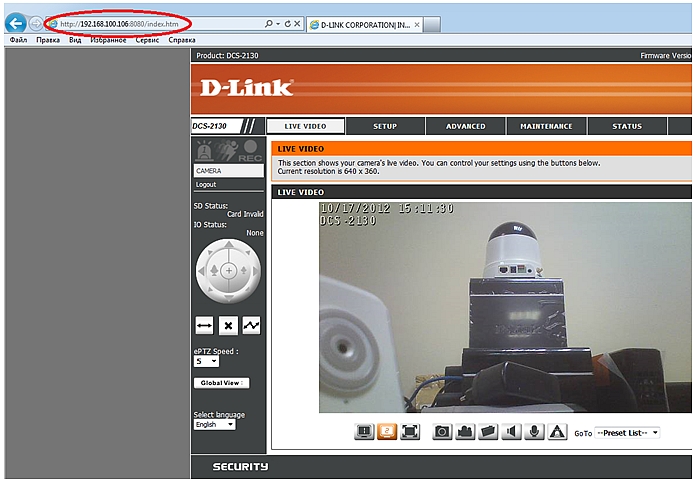Viewport: 693px width, 480px height.
Task: Stop ePTZ movement with X icon
Action: (x=228, y=325)
